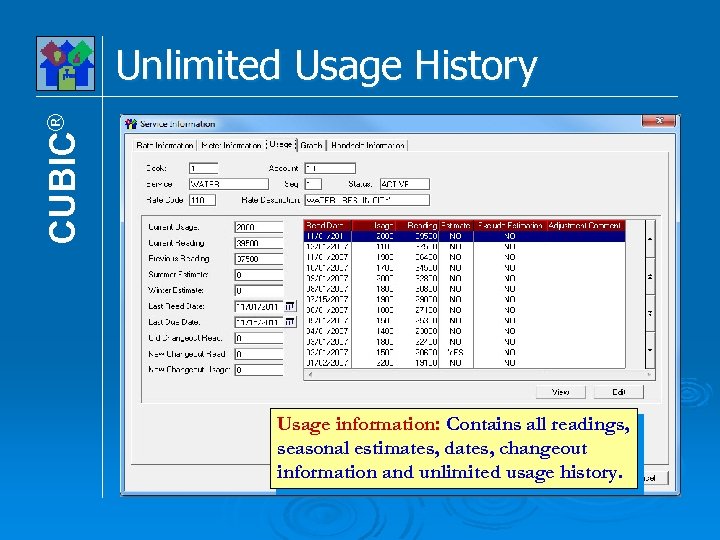Viewport: 720px width, 540px height.
Task: Click right arrow of horizontal table scrollbar
Action: coord(649,374)
